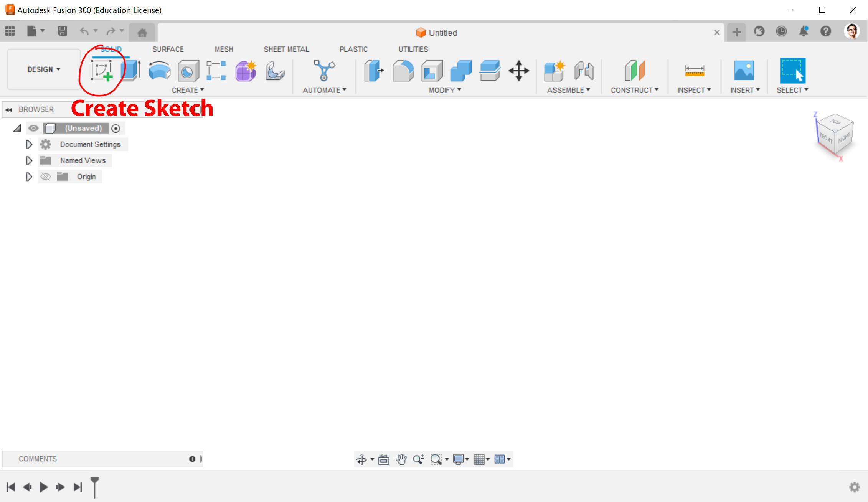This screenshot has height=502, width=868.
Task: Open the SELECT dropdown menu
Action: (x=793, y=90)
